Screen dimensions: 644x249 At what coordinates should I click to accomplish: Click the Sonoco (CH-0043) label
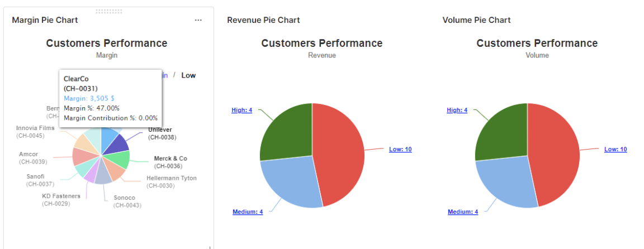(x=127, y=202)
